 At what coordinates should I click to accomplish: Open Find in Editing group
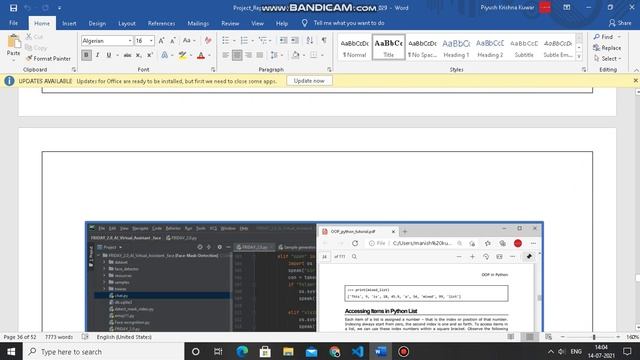point(603,37)
